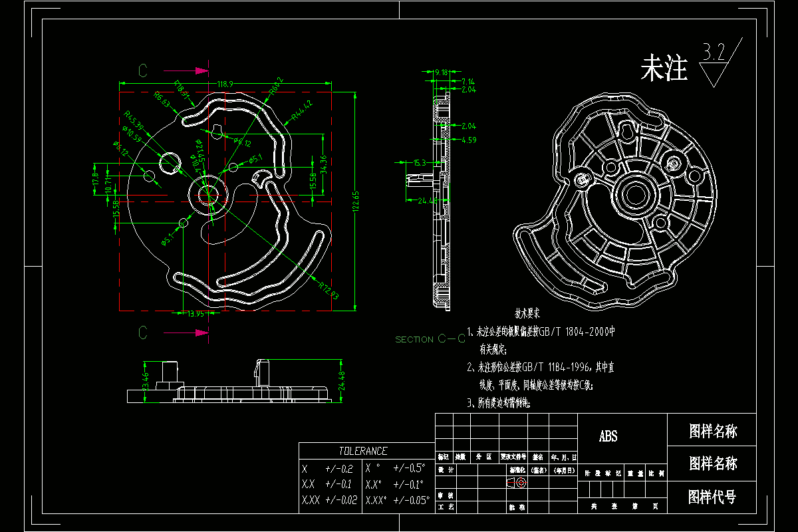Image resolution: width=798 pixels, height=532 pixels.
Task: Click the 重量 weight cell
Action: (634, 473)
